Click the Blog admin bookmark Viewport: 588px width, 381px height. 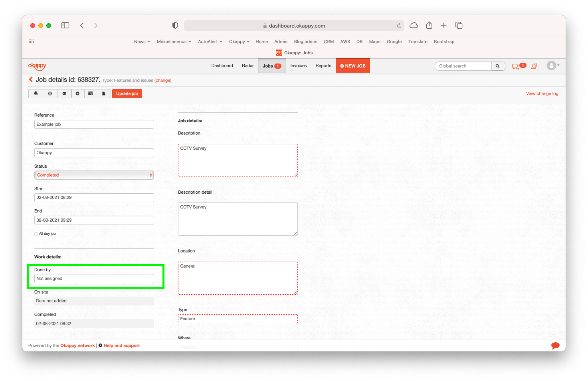pos(306,42)
